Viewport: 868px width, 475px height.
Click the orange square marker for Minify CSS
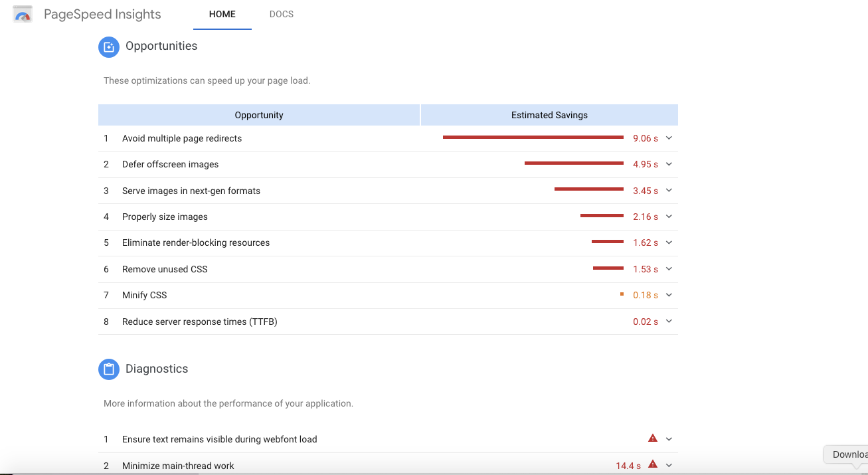click(x=622, y=294)
